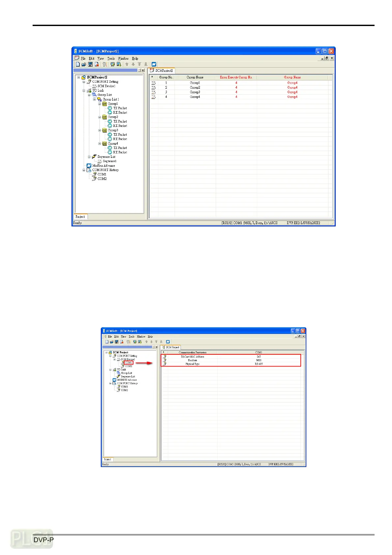
Task: Collapse Group List 1 node
Action: [95, 99]
